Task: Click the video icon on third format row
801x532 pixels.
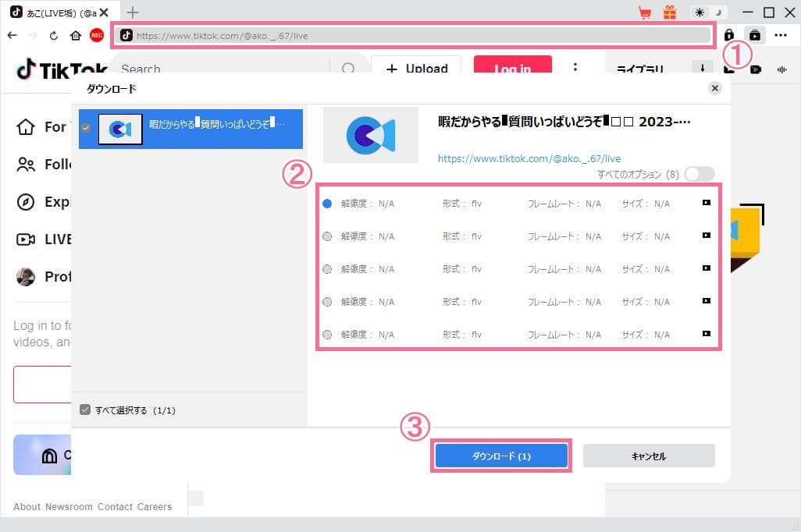Action: 706,268
